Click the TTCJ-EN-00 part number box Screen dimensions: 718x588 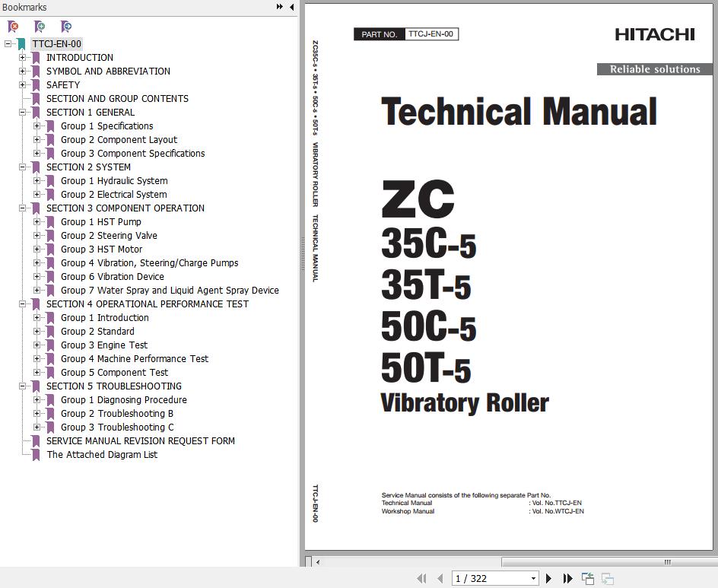[x=431, y=34]
